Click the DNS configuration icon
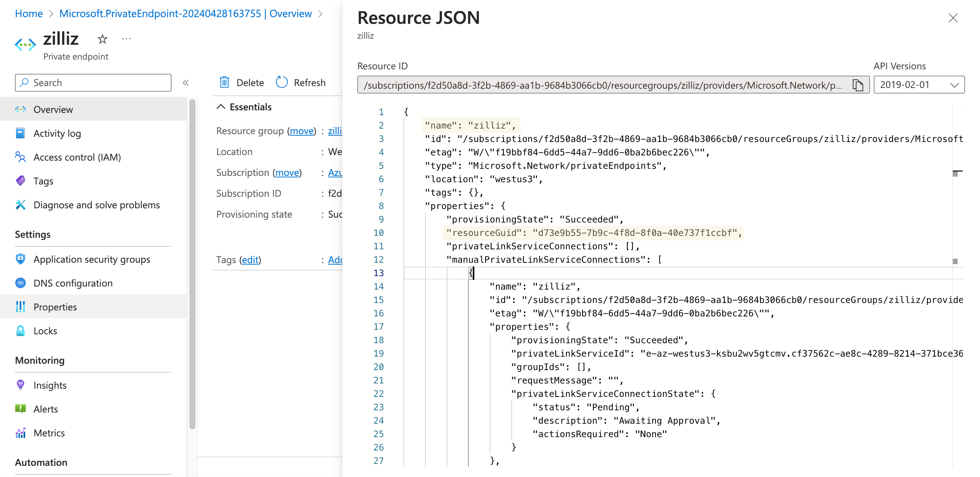 (21, 283)
